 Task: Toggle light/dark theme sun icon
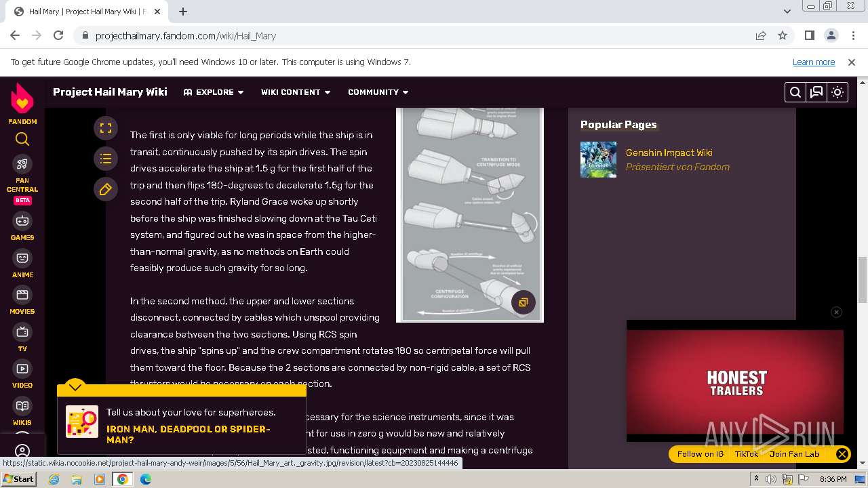point(837,92)
